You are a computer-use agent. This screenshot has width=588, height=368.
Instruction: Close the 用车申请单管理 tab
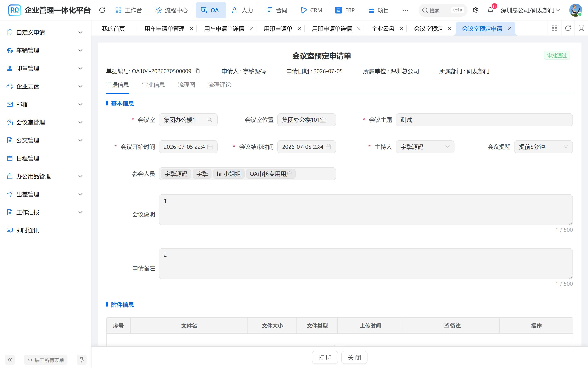tap(192, 29)
